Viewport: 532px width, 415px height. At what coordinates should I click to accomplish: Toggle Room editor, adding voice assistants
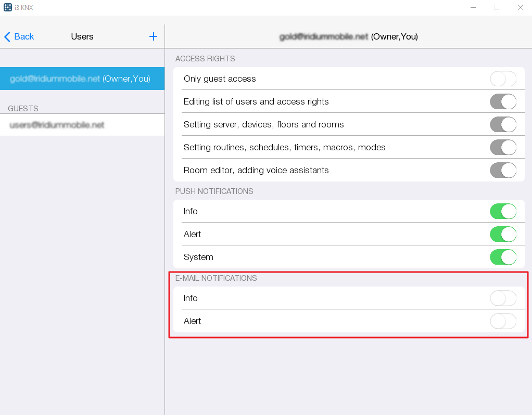click(x=503, y=171)
